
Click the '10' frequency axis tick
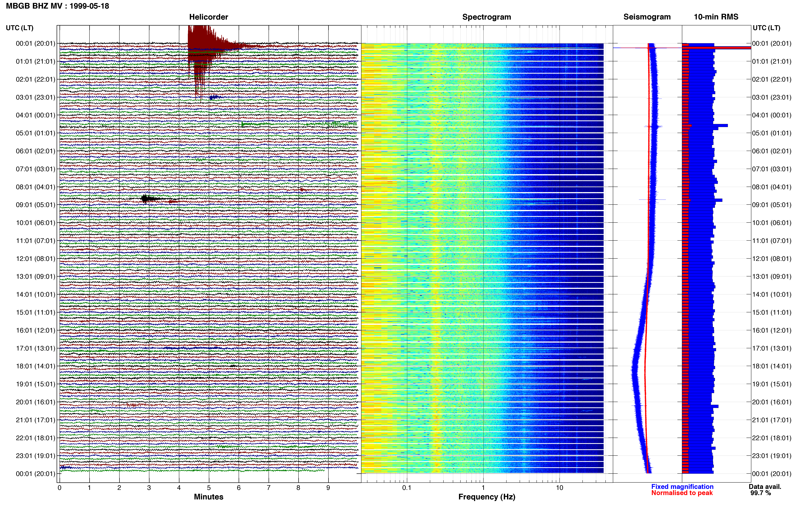click(559, 488)
